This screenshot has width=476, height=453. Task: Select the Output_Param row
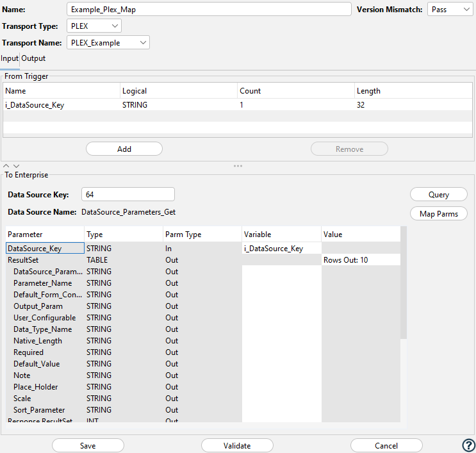coord(203,306)
